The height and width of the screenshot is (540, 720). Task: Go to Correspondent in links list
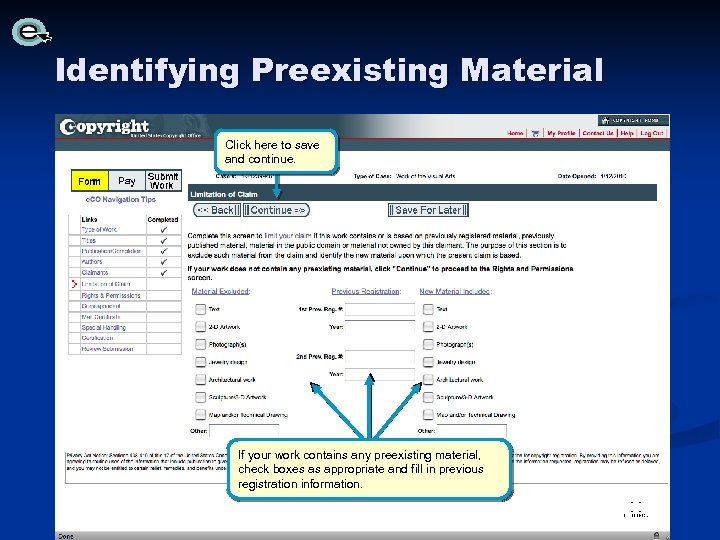coord(101,306)
